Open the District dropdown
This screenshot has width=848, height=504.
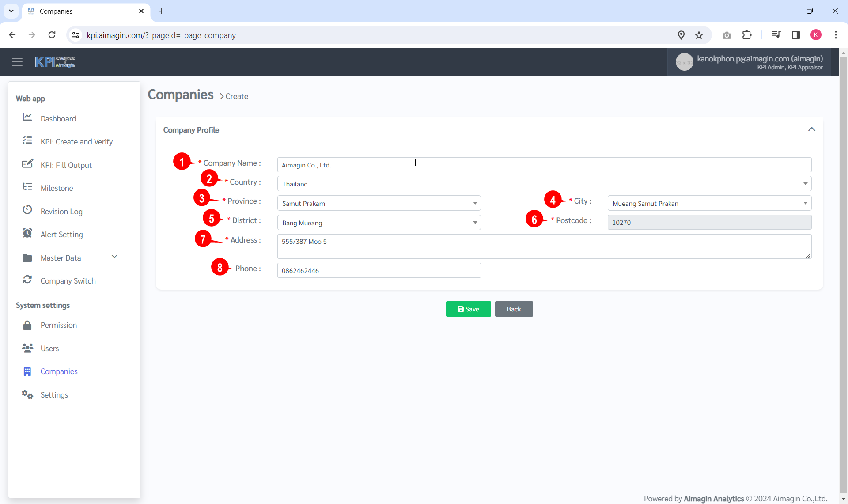coord(379,223)
